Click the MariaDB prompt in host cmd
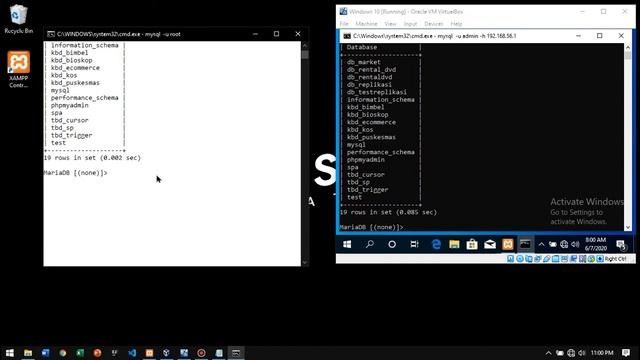The width and height of the screenshot is (640, 360). click(x=76, y=173)
